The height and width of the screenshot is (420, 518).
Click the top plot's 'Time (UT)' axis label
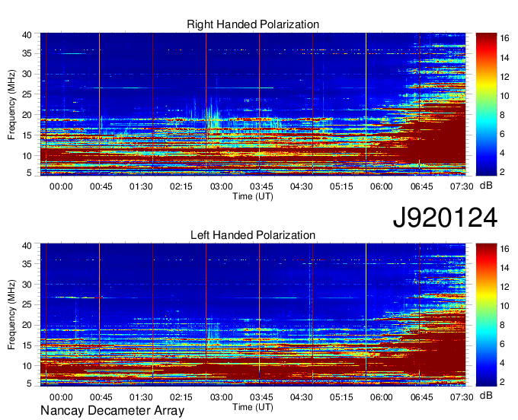(253, 196)
